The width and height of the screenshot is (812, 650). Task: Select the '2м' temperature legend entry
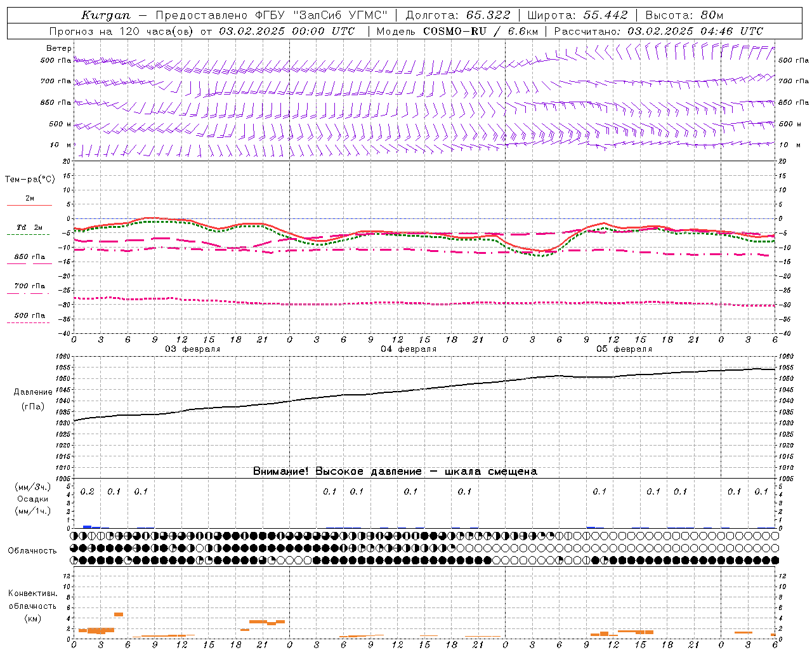[30, 198]
